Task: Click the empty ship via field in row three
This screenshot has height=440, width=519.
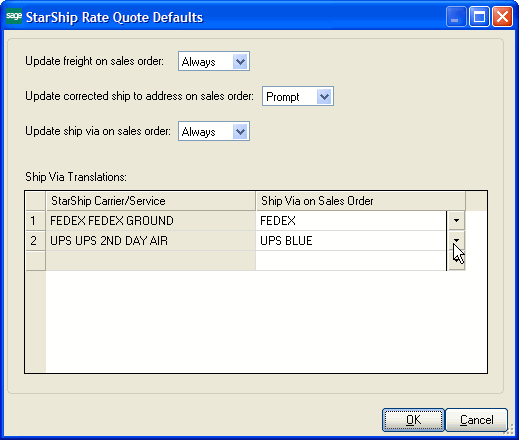Action: click(x=351, y=261)
